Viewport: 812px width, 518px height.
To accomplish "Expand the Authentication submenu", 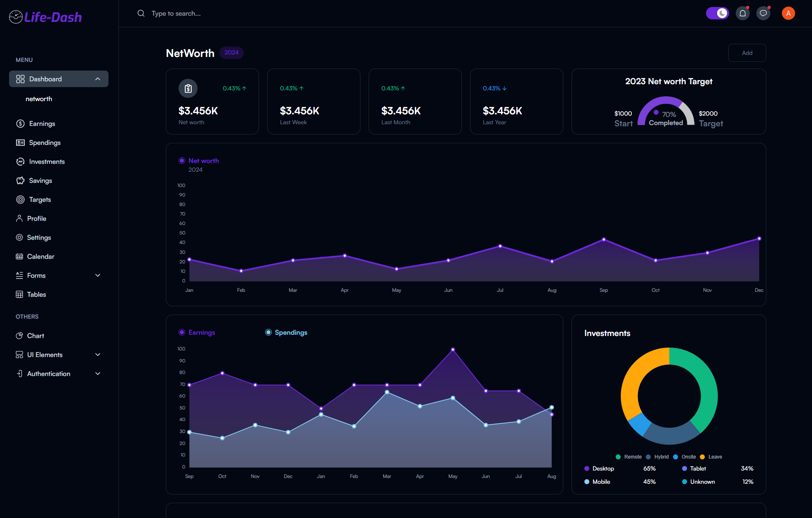I will point(98,374).
